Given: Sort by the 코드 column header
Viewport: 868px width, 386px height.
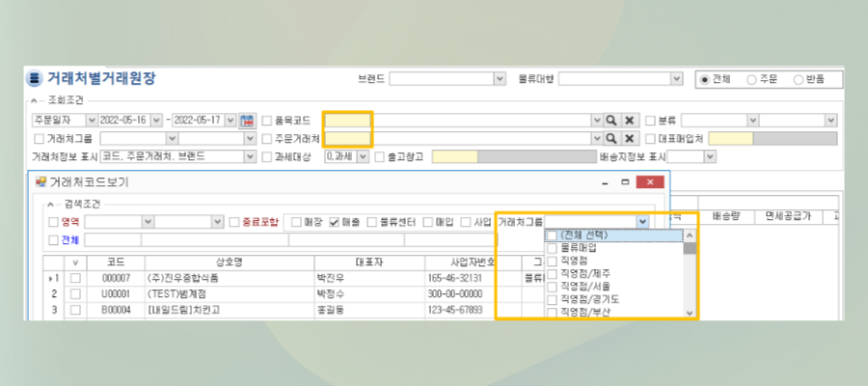Looking at the screenshot, I should tap(116, 262).
